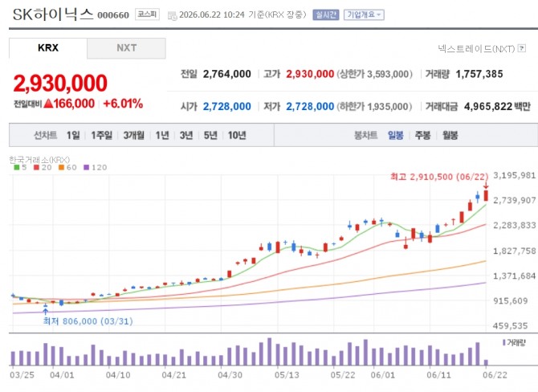Click the 하한가 1,935,000 text
Viewport: 538px width, 392px height.
pos(375,106)
